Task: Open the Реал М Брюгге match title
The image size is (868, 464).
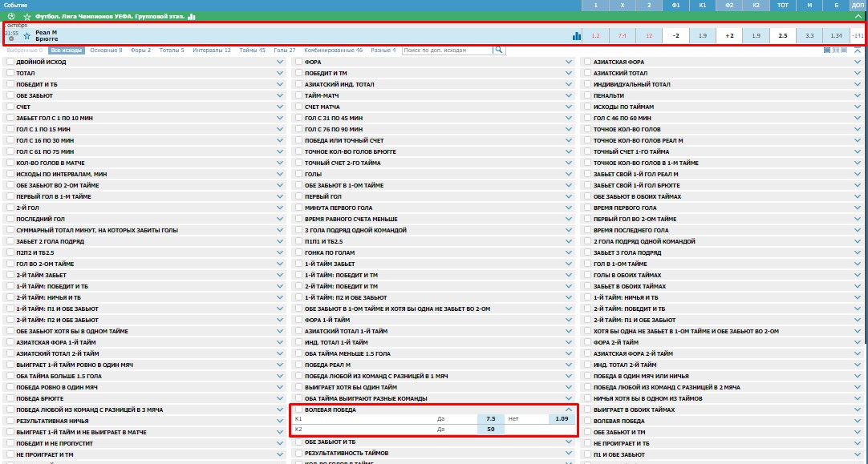Action: [x=47, y=36]
